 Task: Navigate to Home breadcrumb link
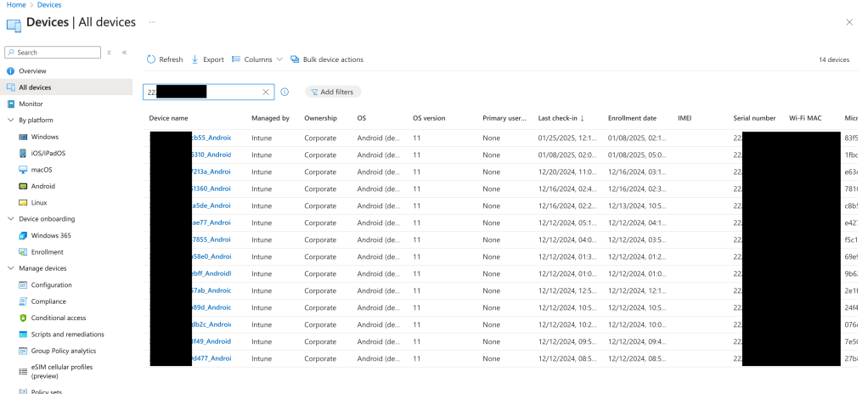click(16, 5)
